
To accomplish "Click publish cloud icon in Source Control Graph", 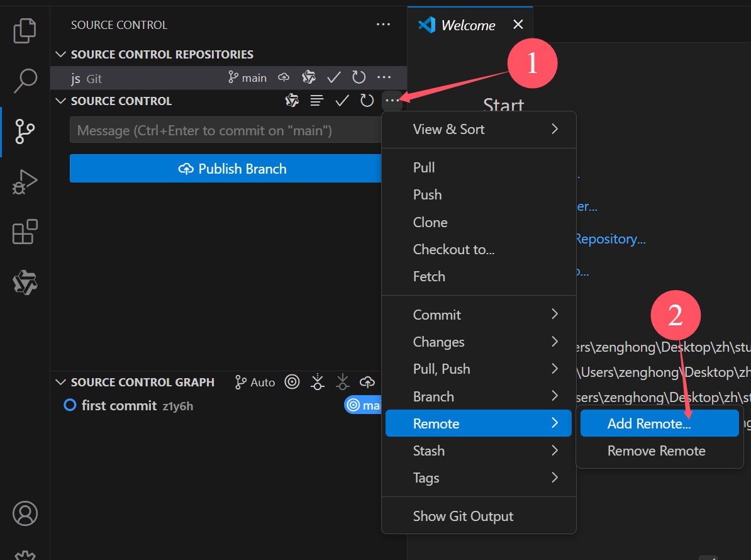I will click(367, 382).
